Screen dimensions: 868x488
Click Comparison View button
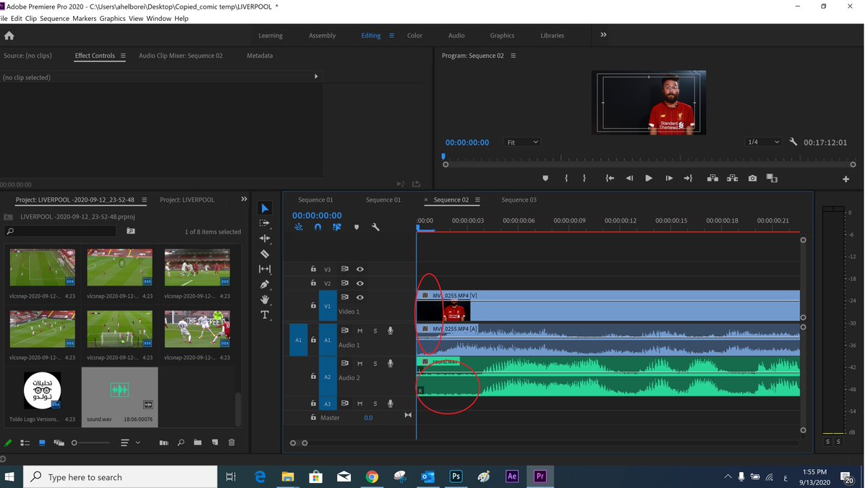[x=772, y=179]
